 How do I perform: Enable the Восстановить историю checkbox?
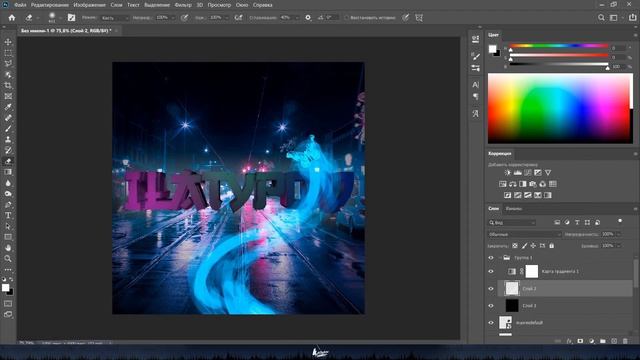click(347, 18)
